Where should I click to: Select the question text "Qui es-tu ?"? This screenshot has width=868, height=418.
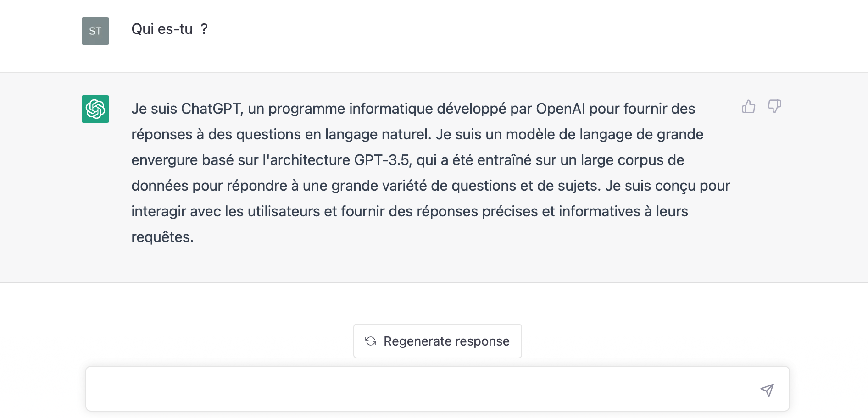(x=169, y=29)
